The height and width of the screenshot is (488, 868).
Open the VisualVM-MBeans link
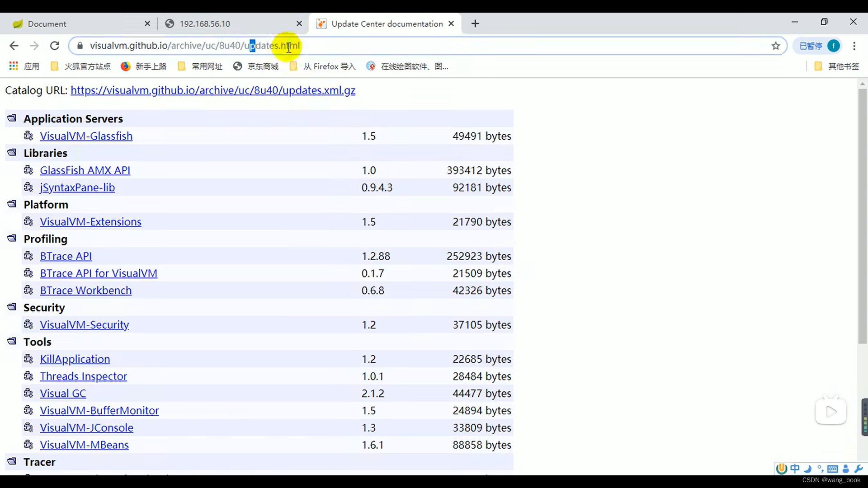click(84, 445)
